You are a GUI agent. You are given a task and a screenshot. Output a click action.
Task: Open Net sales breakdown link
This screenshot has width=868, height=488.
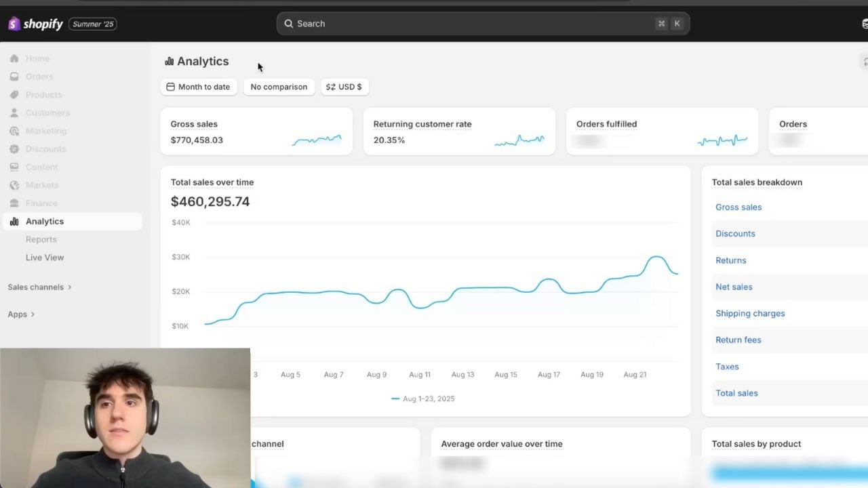(x=734, y=287)
